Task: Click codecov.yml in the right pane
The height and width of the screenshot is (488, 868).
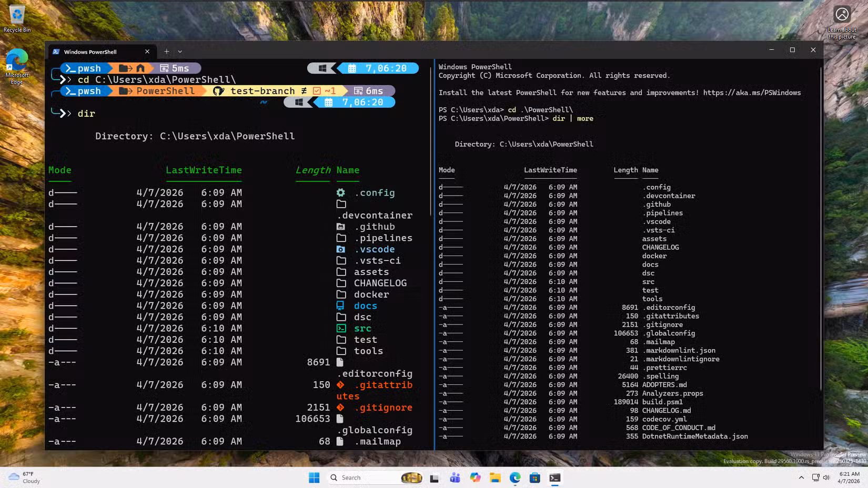Action: (664, 419)
